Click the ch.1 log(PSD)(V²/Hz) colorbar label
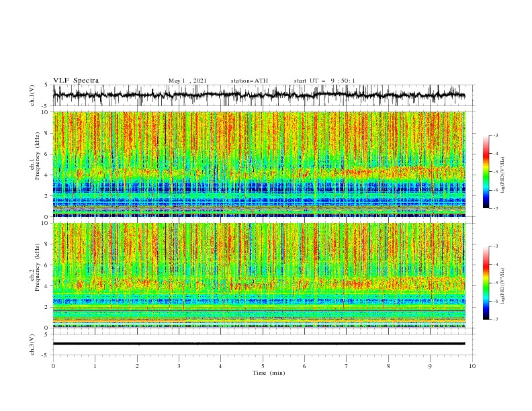 [x=502, y=175]
